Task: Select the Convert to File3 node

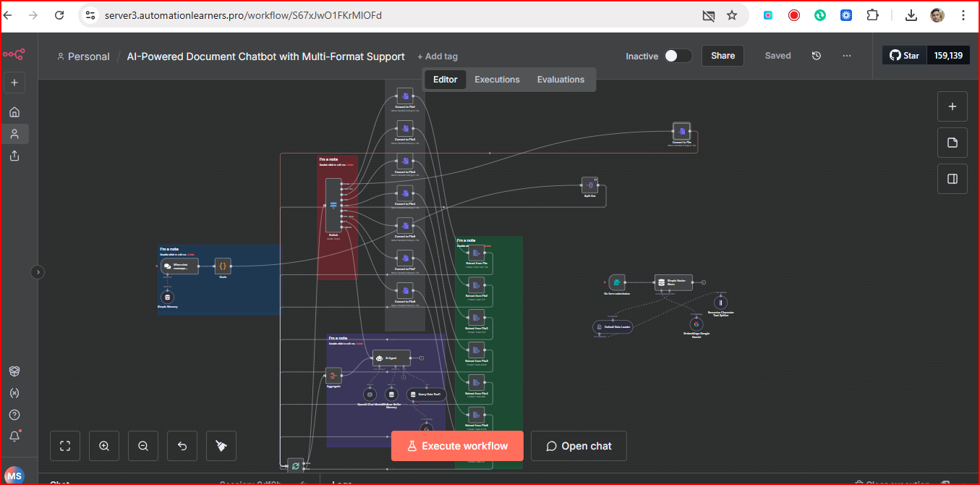Action: click(x=405, y=161)
